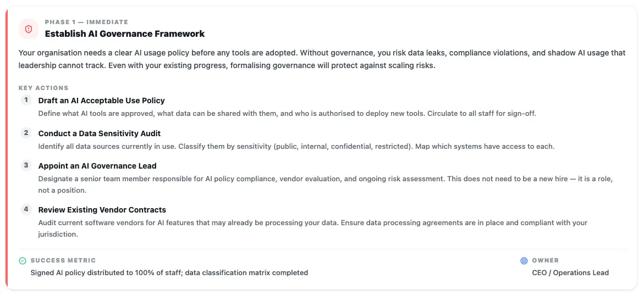
Task: Click the Success Metric label
Action: [63, 261]
